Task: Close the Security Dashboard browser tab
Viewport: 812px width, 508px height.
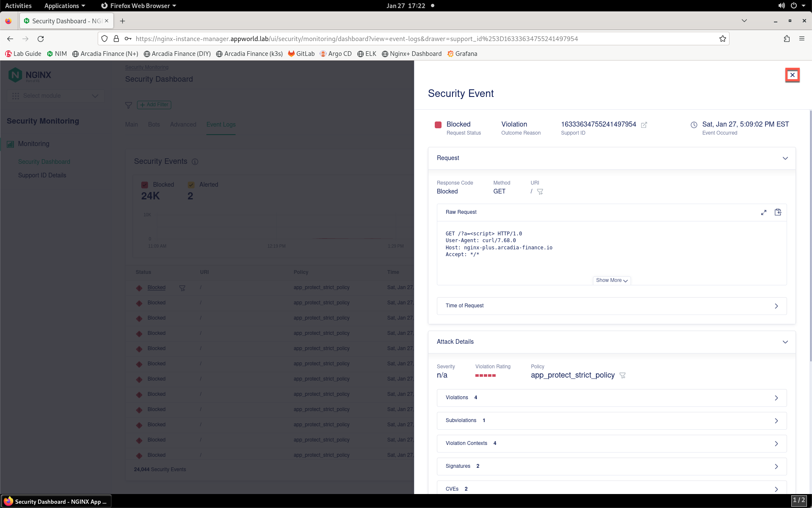Action: (107, 21)
